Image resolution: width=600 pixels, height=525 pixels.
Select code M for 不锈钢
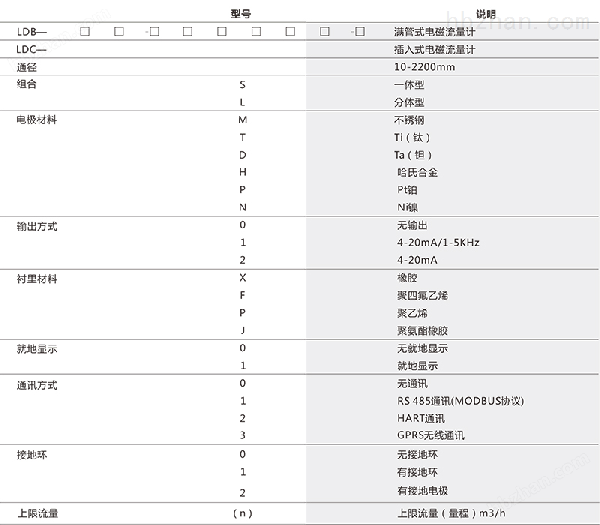pos(243,120)
